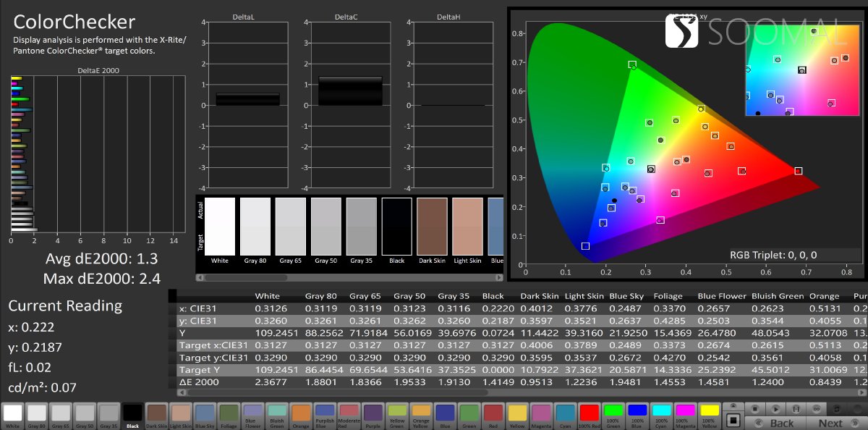Click the right scroll arrow of the data table
Screen dimensions: 868x430
[860, 392]
